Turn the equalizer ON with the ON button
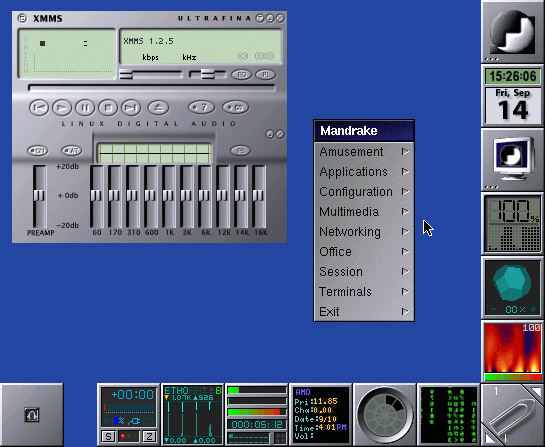The image size is (545, 447). pos(38,151)
